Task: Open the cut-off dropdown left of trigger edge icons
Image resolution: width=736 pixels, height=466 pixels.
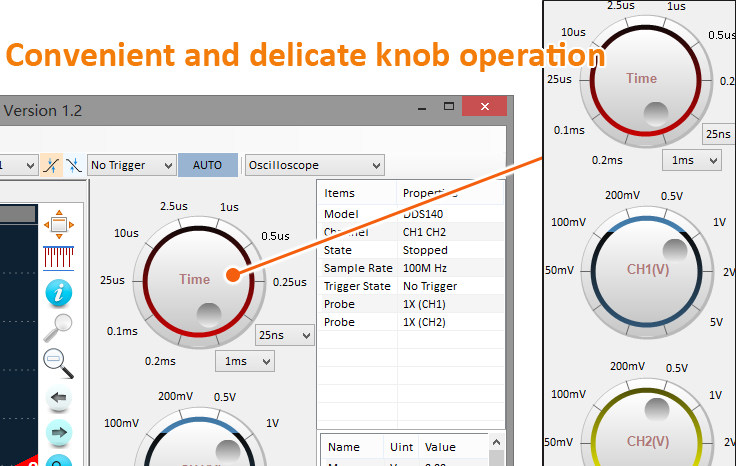Action: [18, 165]
